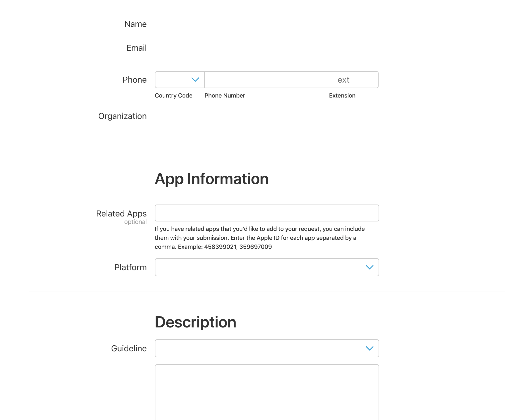Click the Name field label
This screenshot has width=532, height=420.
[x=135, y=24]
